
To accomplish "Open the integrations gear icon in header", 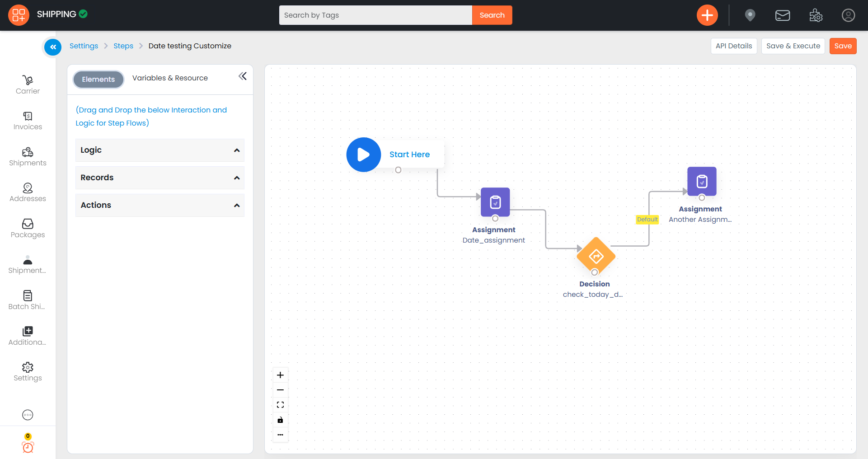I will coord(816,15).
